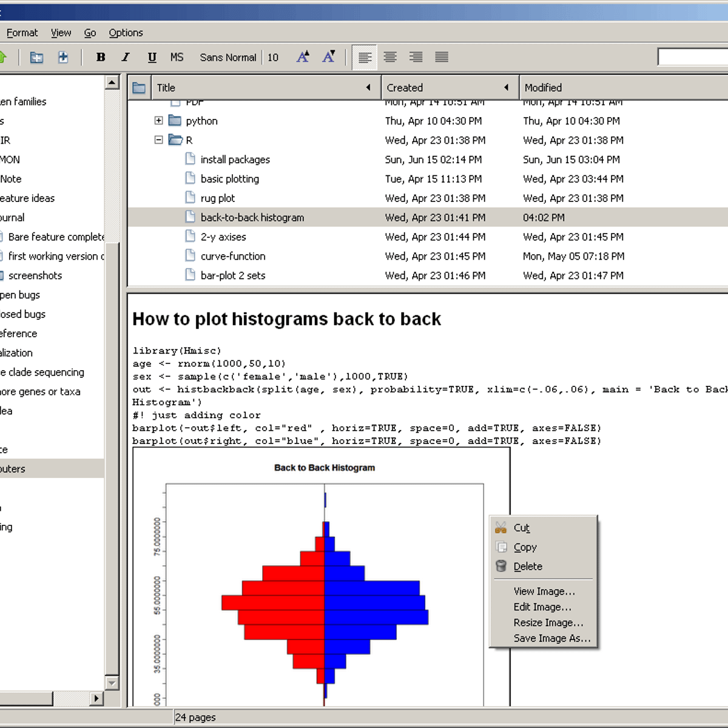Open the Go menu
Image resolution: width=728 pixels, height=728 pixels.
point(90,33)
